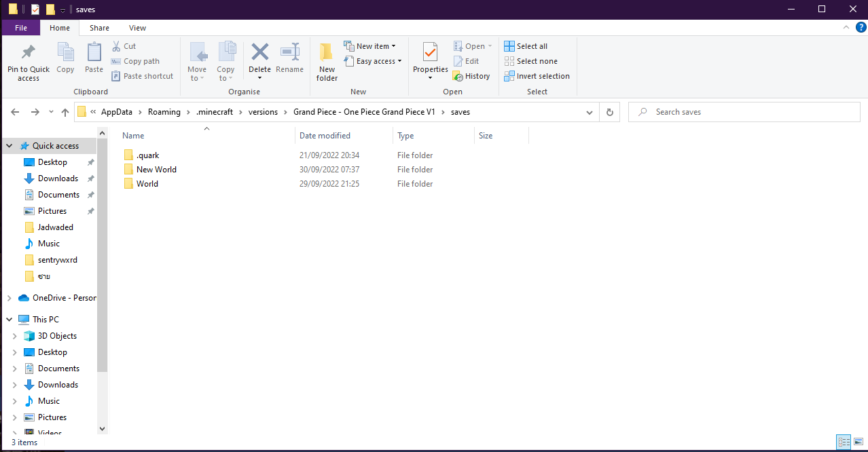Screen dimensions: 868x452
Task: Open sentrywxrd in Quick access
Action: (x=51, y=260)
